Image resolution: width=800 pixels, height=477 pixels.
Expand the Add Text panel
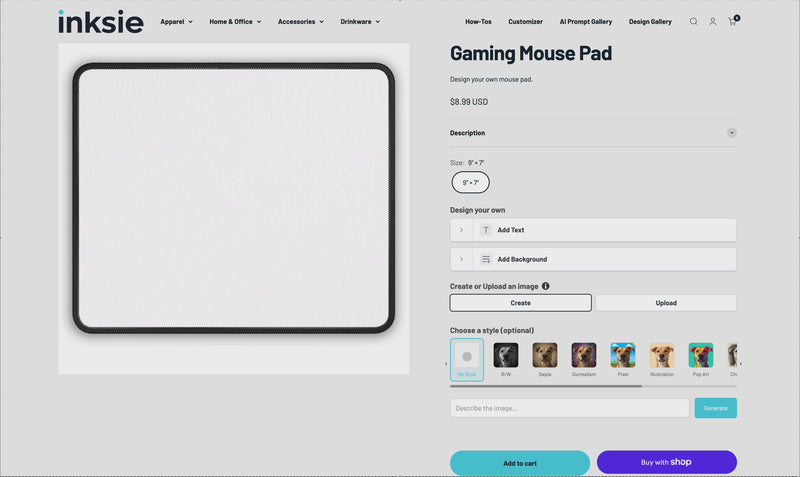[x=593, y=230]
